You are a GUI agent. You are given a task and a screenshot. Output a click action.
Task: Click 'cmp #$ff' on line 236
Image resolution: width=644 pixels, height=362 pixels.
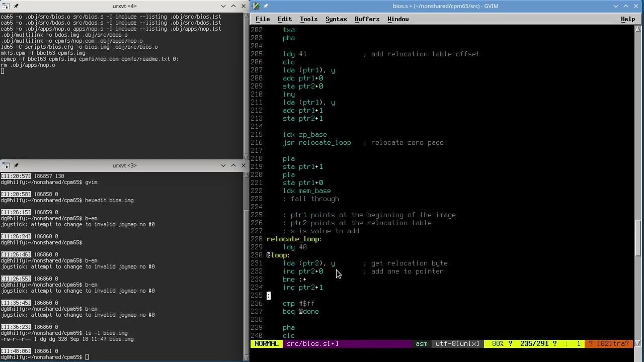tap(299, 304)
